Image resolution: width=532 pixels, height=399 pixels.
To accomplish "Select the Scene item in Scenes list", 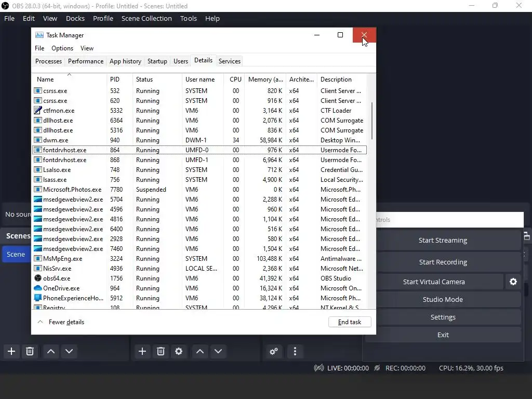I will [x=16, y=254].
